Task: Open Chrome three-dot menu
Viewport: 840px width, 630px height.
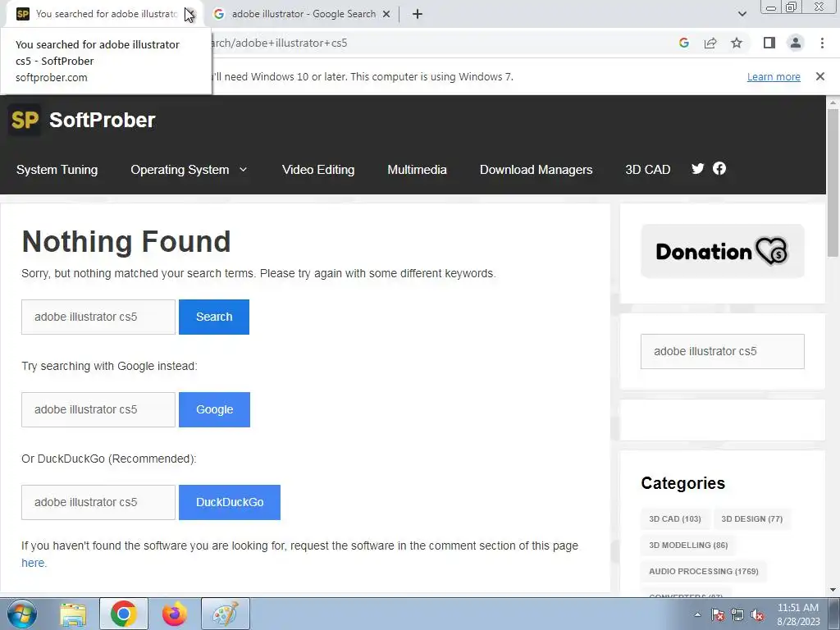Action: tap(822, 43)
